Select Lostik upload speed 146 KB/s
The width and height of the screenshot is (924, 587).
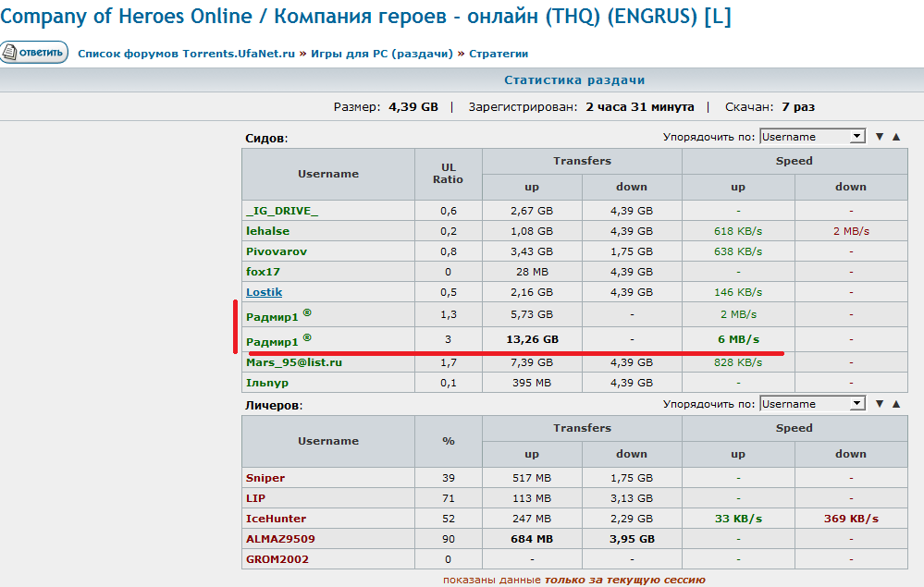tap(738, 292)
